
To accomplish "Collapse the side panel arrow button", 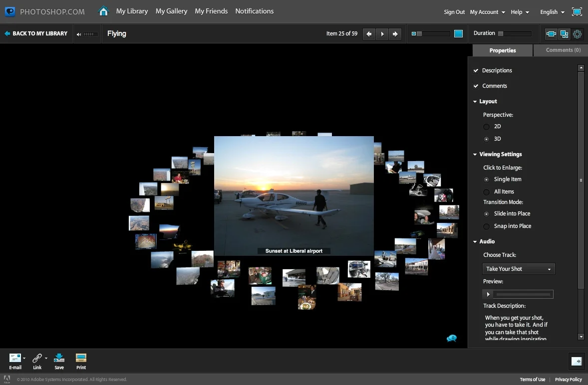I will (577, 361).
